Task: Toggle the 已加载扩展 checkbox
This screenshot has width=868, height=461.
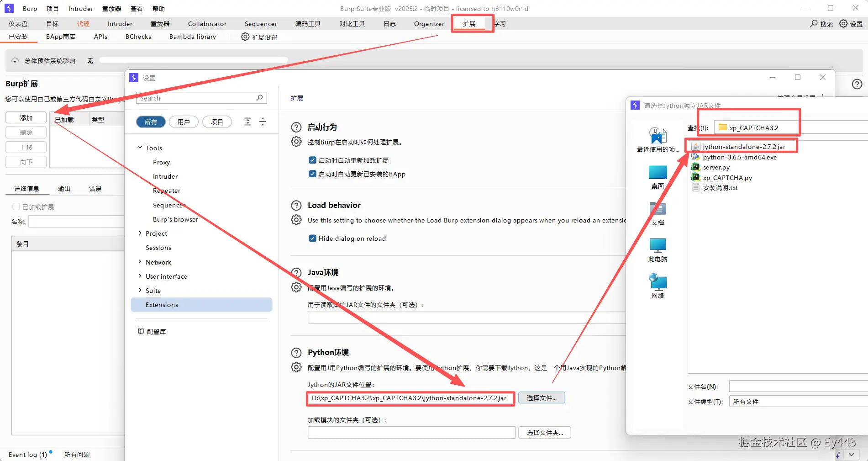Action: coord(16,207)
